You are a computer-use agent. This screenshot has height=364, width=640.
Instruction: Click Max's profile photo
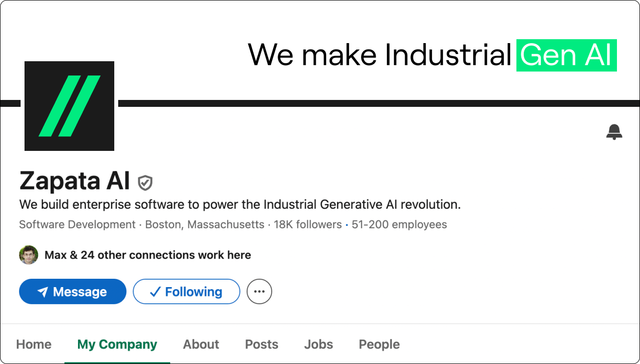(28, 255)
